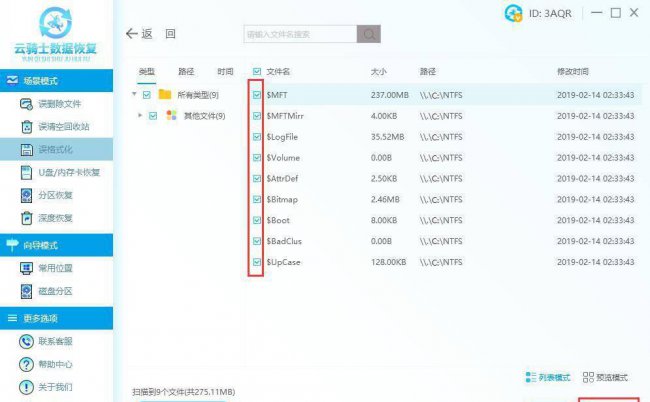Click the 更多选项 hamburger header icon
The width and height of the screenshot is (650, 402).
tap(12, 318)
